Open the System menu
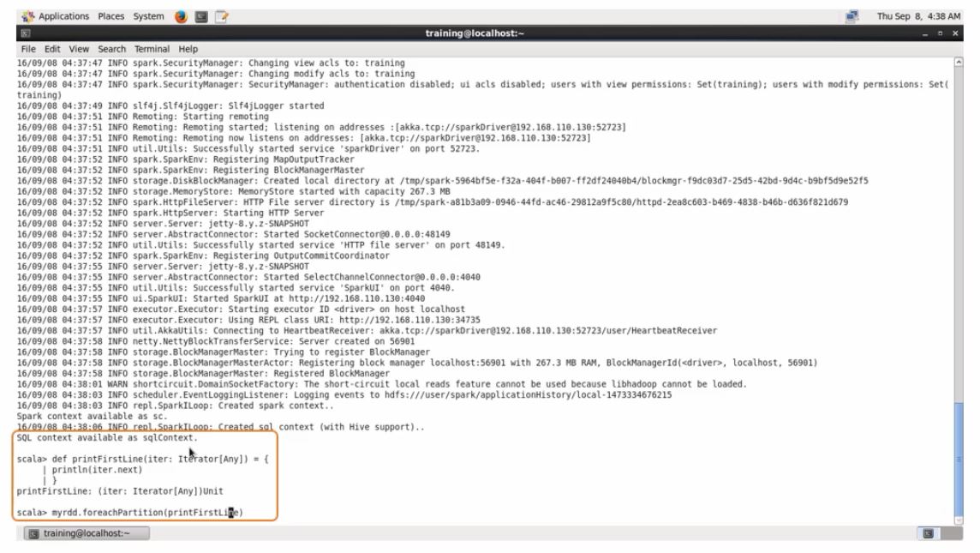 (148, 16)
